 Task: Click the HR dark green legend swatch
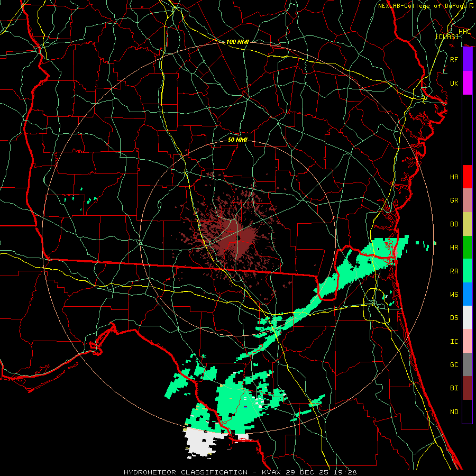pos(467,247)
